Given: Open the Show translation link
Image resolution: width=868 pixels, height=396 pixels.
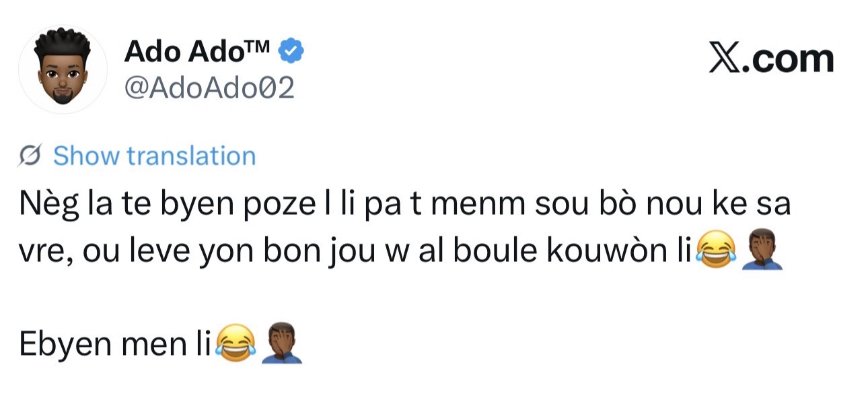Looking at the screenshot, I should tap(155, 156).
